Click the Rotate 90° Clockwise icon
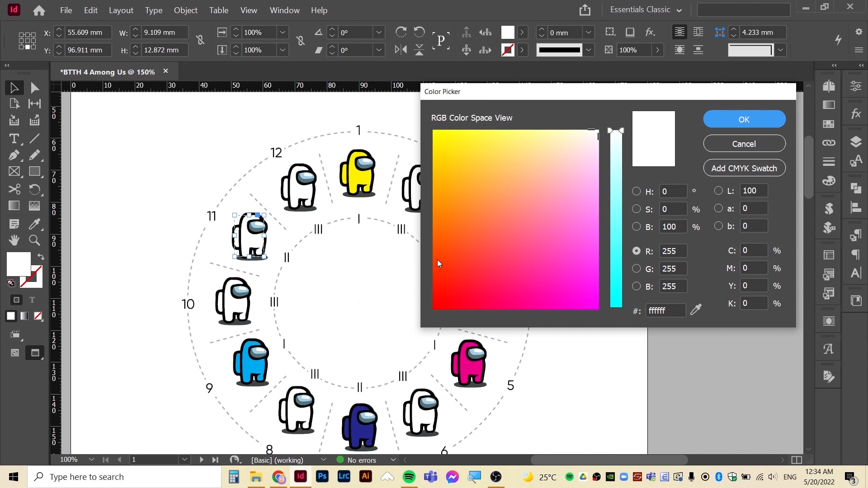This screenshot has height=488, width=868. point(401,32)
